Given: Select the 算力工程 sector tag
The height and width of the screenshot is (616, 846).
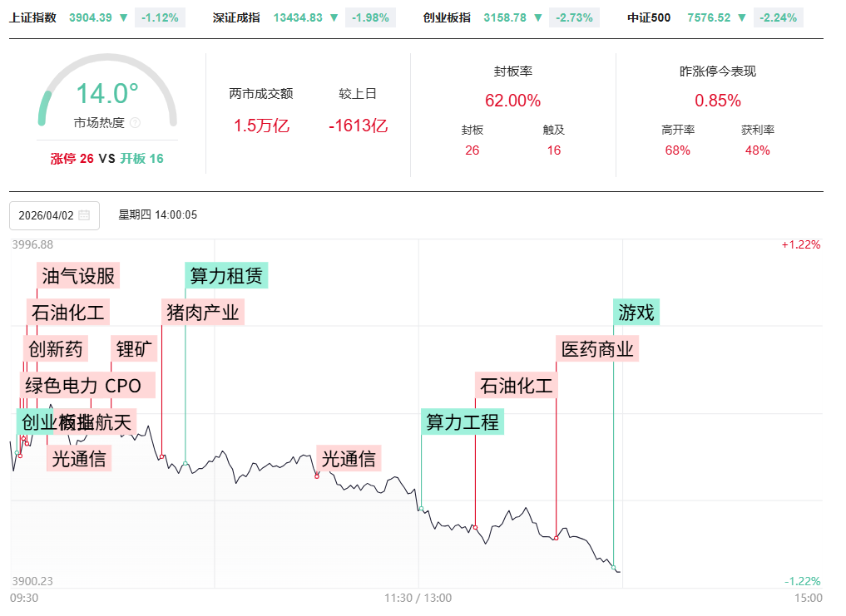Looking at the screenshot, I should (x=463, y=422).
